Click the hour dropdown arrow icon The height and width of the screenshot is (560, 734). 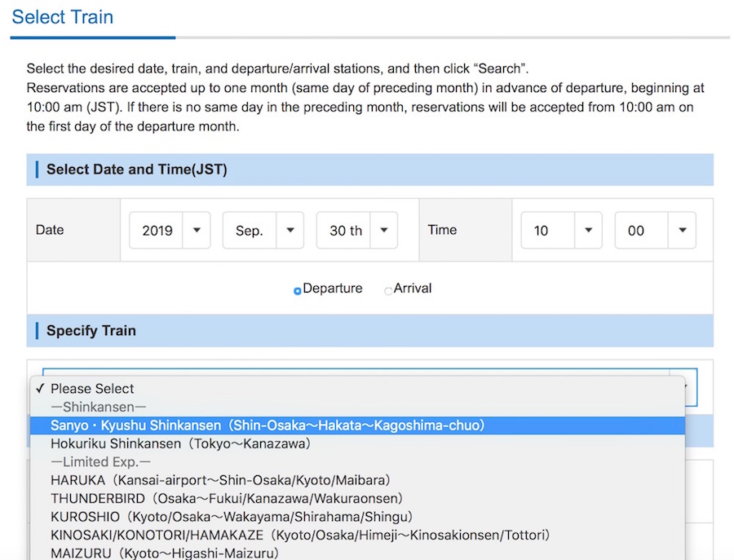tap(588, 231)
